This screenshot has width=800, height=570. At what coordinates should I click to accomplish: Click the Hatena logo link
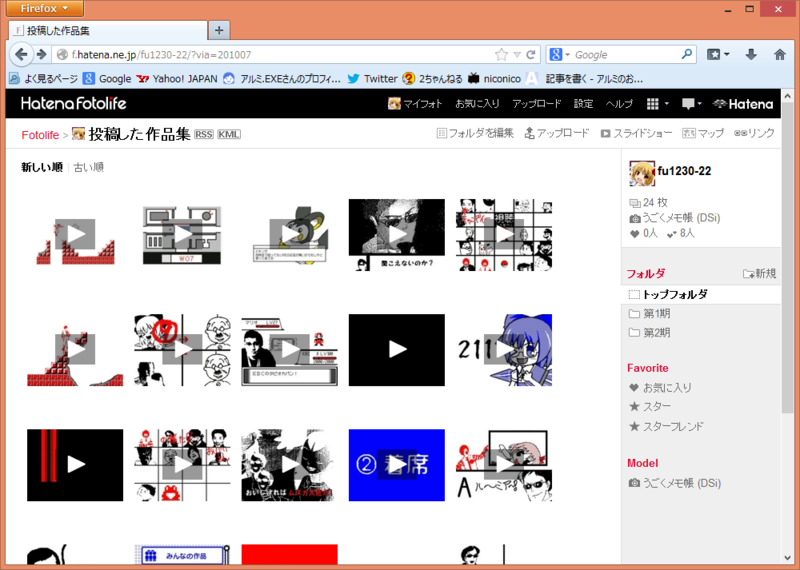point(743,104)
